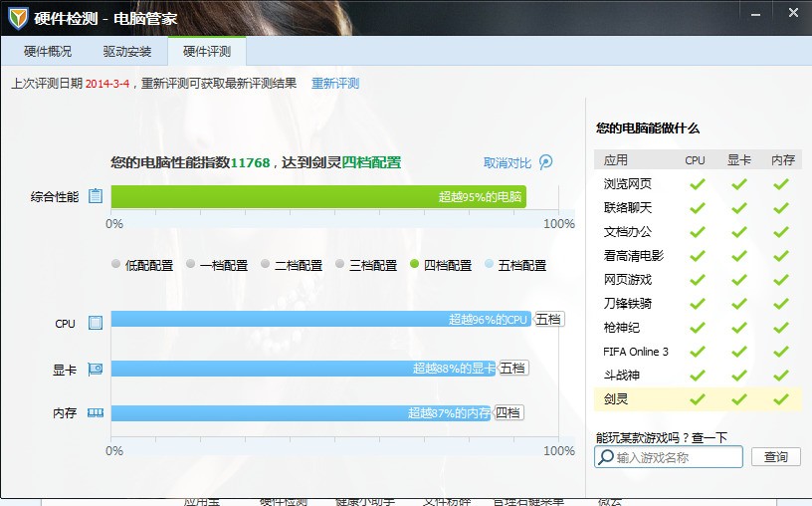The image size is (812, 506).
Task: Select the 网页游戏 row
Action: click(x=698, y=280)
